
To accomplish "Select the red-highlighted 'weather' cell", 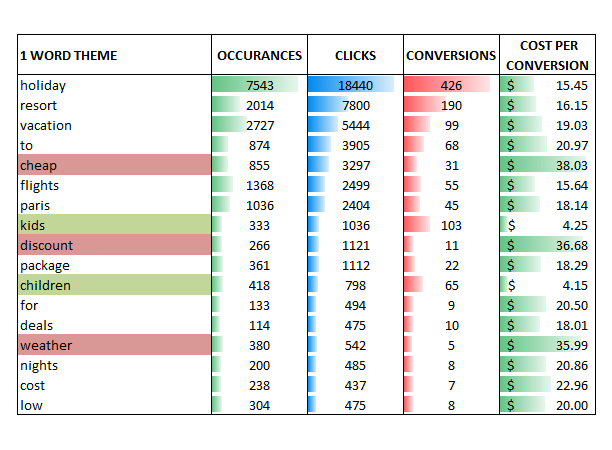I will click(x=113, y=345).
